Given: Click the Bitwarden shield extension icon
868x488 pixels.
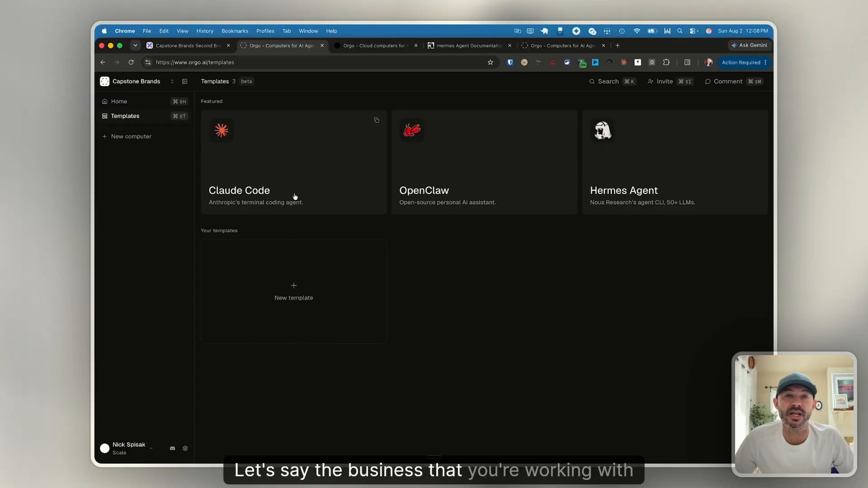Looking at the screenshot, I should point(510,62).
